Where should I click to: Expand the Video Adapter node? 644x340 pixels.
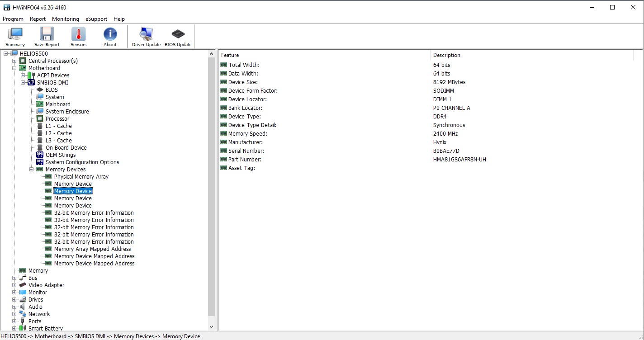coord(14,285)
